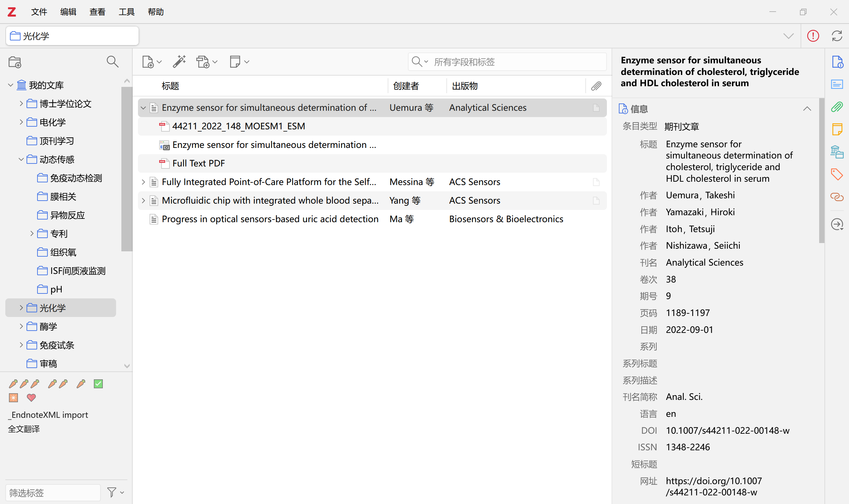849x504 pixels.
Task: Open the Full Text PDF attachment
Action: [x=198, y=163]
